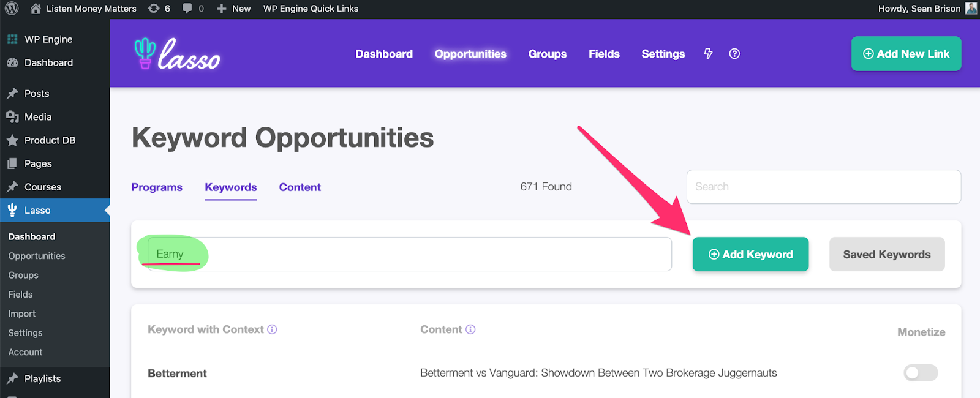The image size is (980, 398).
Task: Click Listen Money Matters site name
Action: tap(91, 9)
